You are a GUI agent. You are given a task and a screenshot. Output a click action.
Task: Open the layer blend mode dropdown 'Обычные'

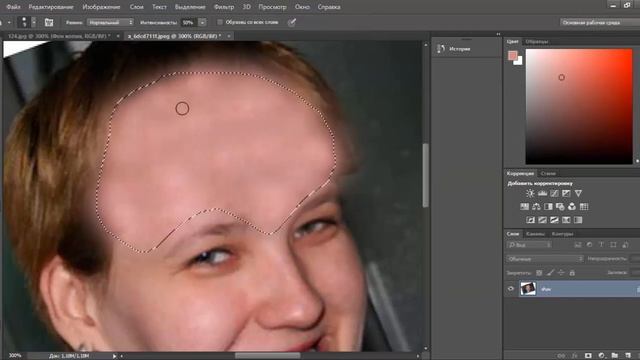545,259
